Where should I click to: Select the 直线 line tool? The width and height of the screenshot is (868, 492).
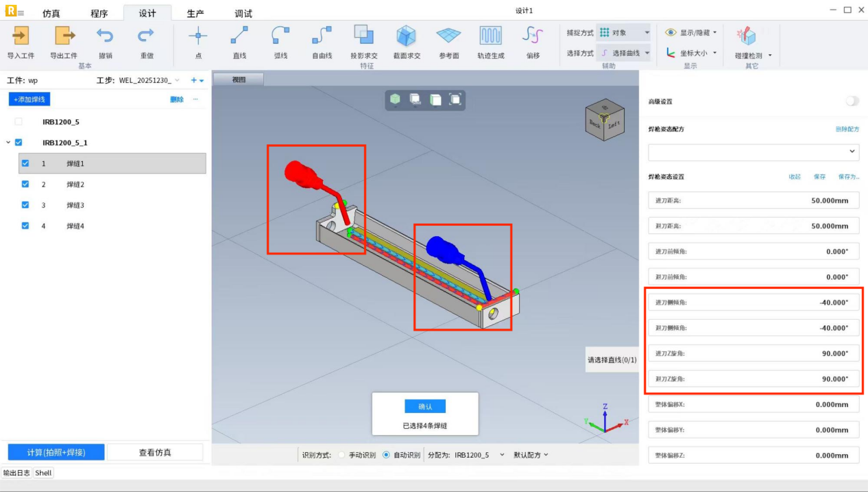click(239, 36)
